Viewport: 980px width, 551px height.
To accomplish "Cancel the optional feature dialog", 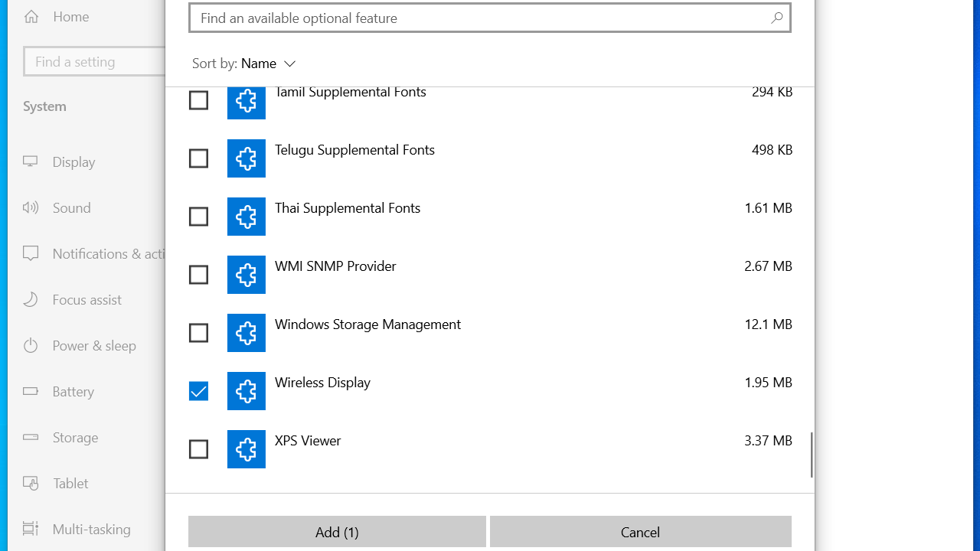I will [640, 532].
